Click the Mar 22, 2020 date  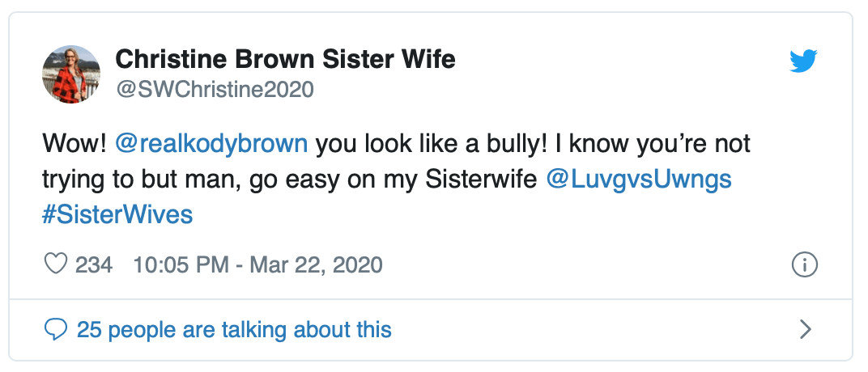314,264
